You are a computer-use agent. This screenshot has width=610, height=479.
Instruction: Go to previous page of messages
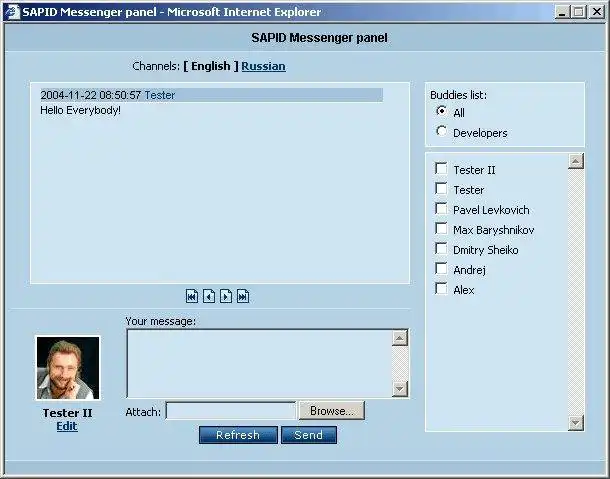pyautogui.click(x=209, y=297)
